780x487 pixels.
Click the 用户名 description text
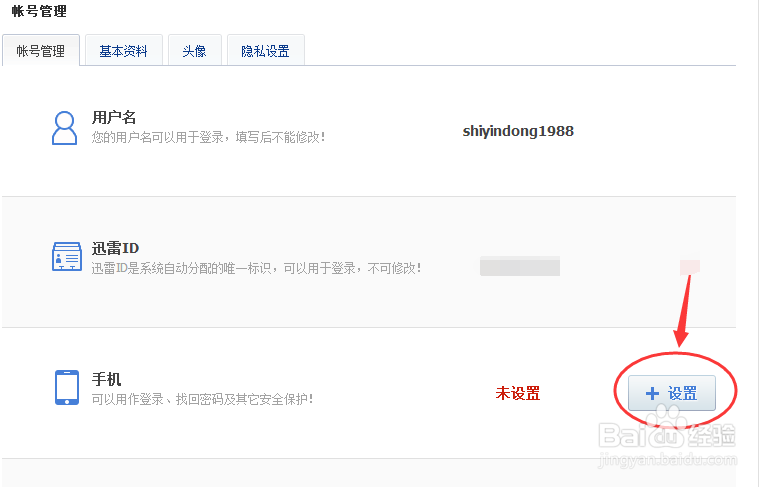tap(208, 137)
